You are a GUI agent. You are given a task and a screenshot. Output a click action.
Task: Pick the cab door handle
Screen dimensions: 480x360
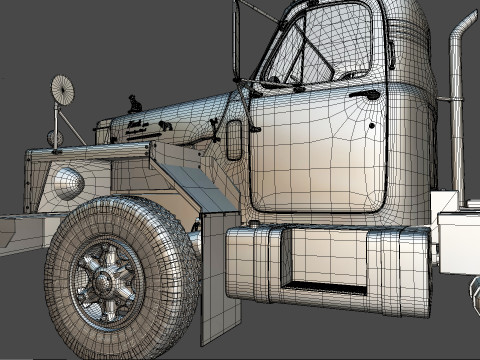tap(364, 94)
